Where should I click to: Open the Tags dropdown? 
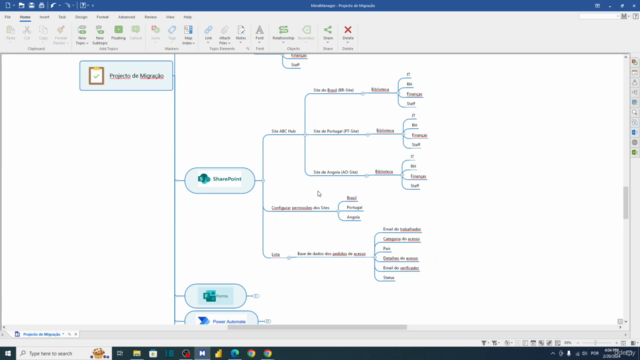(x=172, y=42)
